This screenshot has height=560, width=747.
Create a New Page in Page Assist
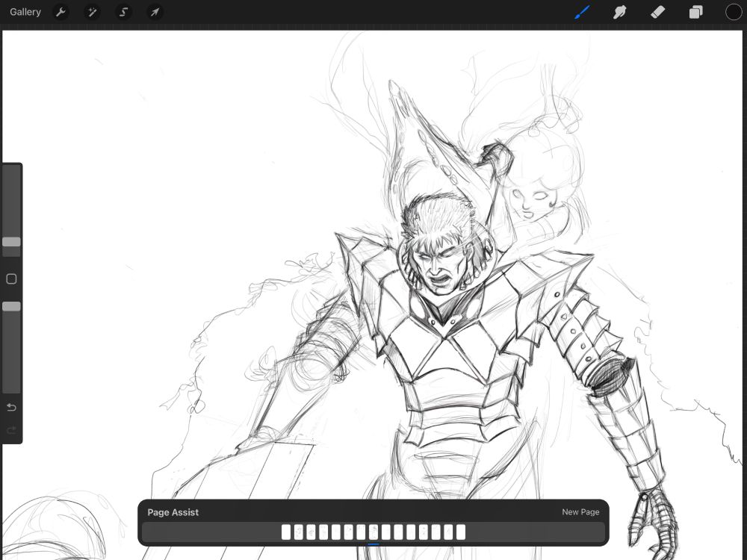click(580, 512)
